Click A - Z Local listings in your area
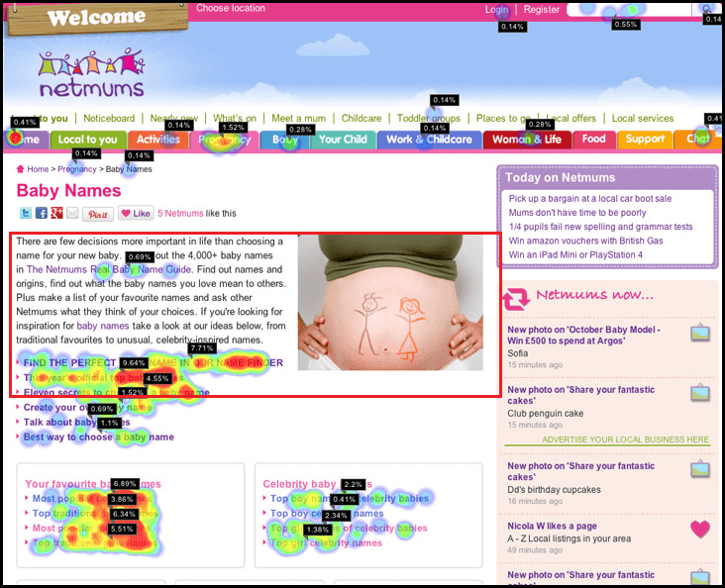This screenshot has height=588, width=725. 569,539
